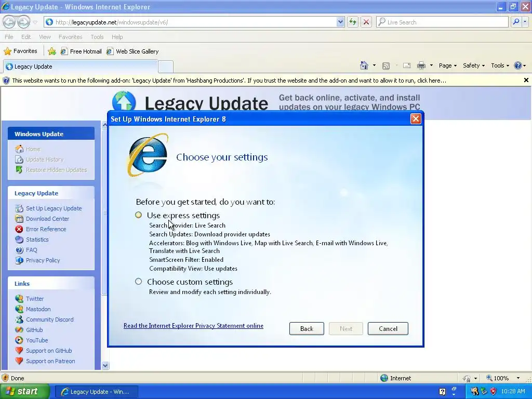Click the Update History sidebar icon

19,159
